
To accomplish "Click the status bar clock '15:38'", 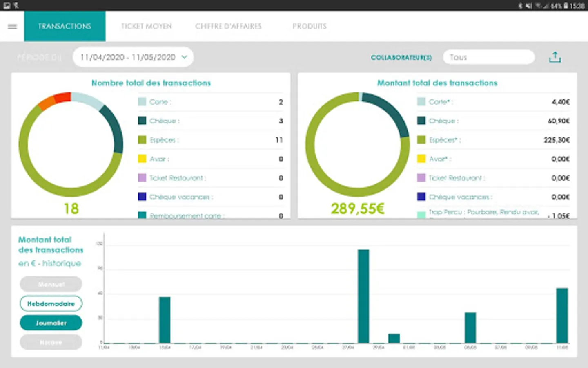I will coord(577,6).
